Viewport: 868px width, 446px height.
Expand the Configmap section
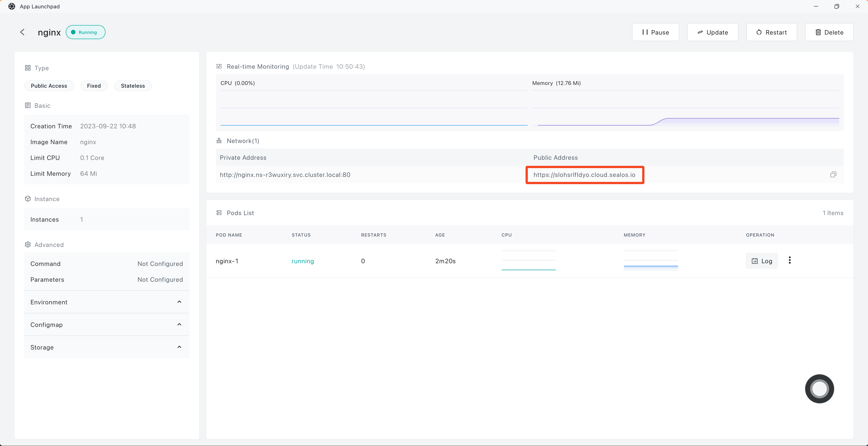point(106,325)
